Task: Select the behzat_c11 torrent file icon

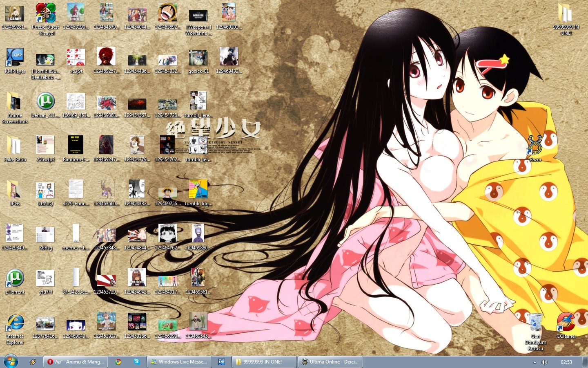Action: pos(45,101)
